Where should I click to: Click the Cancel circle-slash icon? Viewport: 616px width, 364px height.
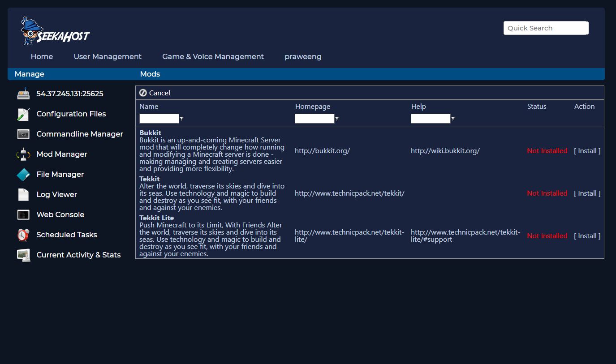[143, 93]
